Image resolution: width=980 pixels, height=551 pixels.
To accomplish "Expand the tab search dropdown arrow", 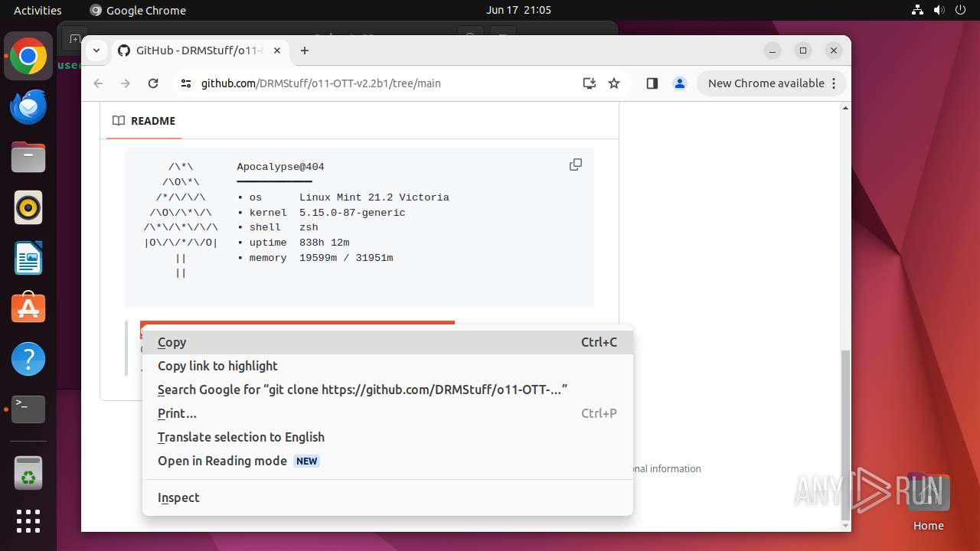I will point(96,51).
